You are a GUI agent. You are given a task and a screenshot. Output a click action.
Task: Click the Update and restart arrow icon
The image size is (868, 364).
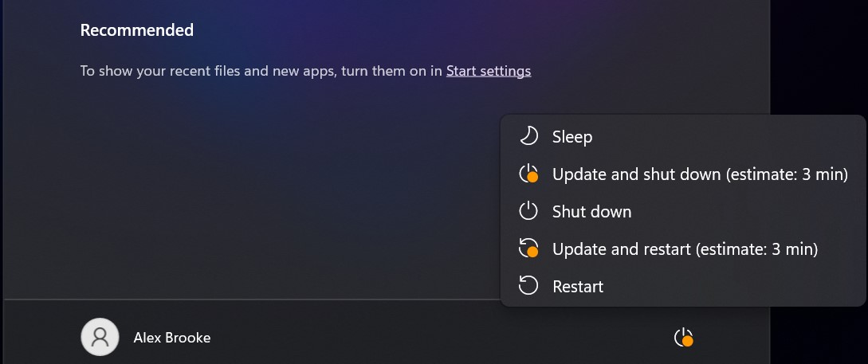pos(528,249)
